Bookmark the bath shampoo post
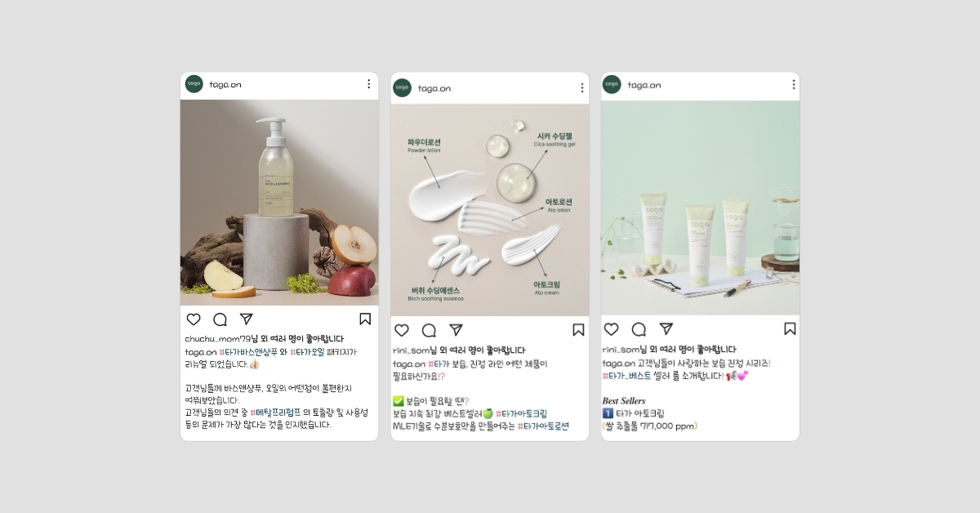Image resolution: width=980 pixels, height=513 pixels. tap(365, 319)
